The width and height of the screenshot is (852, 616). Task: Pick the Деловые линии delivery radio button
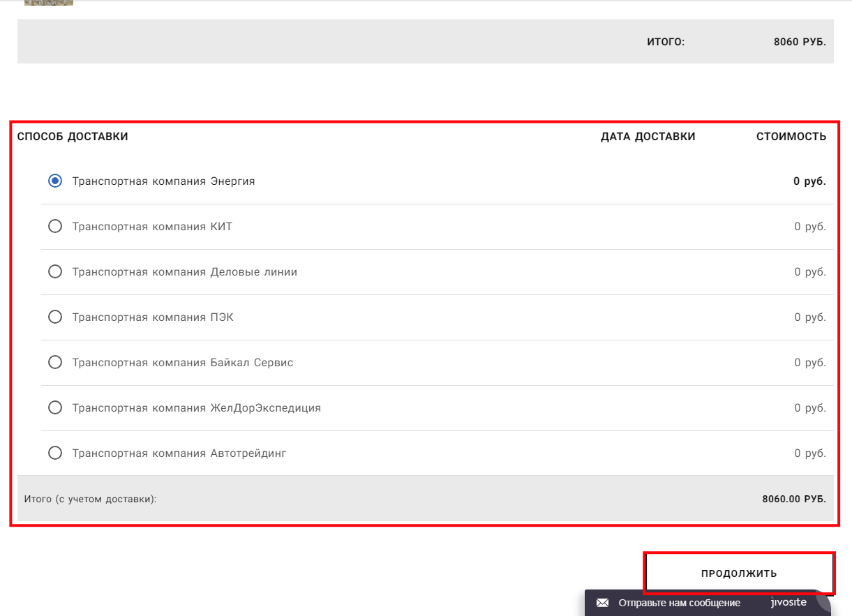55,272
